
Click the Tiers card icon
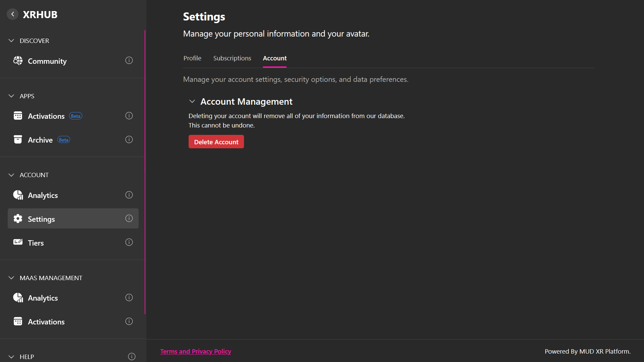tap(18, 242)
